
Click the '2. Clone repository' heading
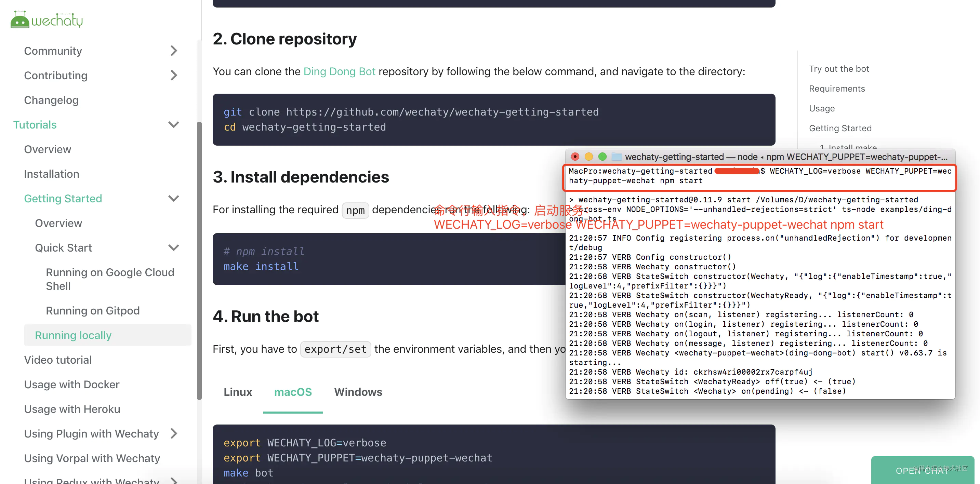[x=284, y=39]
